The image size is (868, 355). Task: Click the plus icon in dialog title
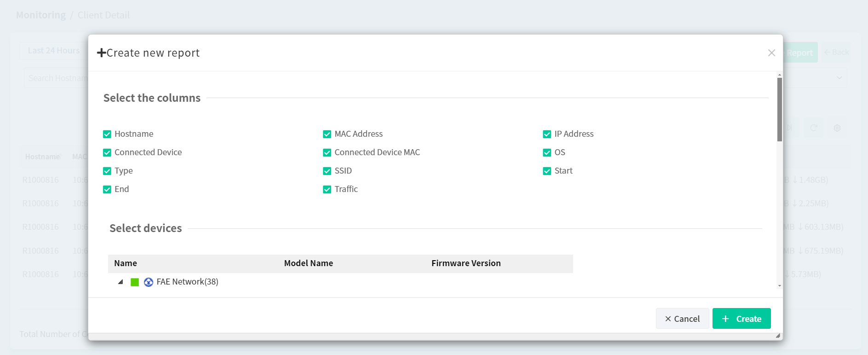coord(101,53)
